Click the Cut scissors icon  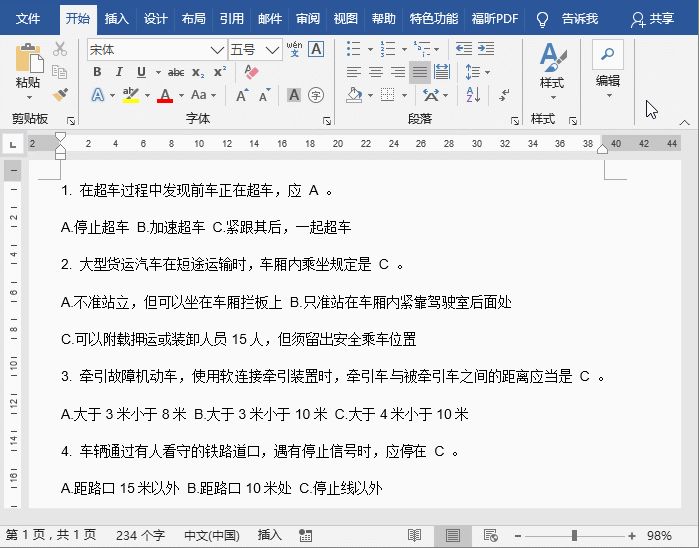[x=59, y=49]
